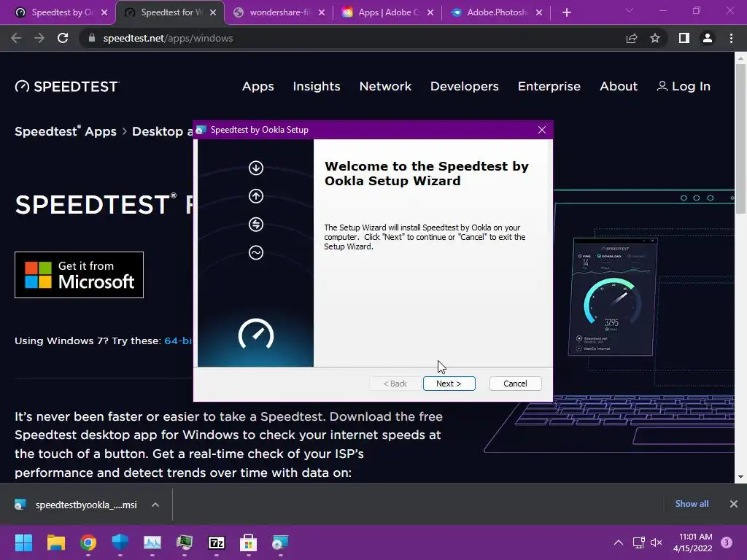Click the transfer arrows icon in setup banner
This screenshot has width=747, height=560.
(x=256, y=225)
